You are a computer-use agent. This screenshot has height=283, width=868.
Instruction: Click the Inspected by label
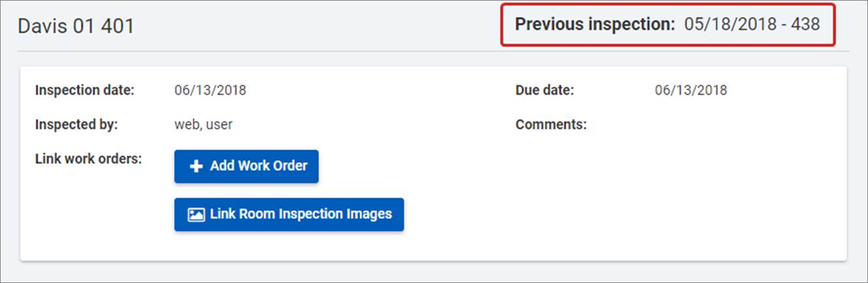76,124
